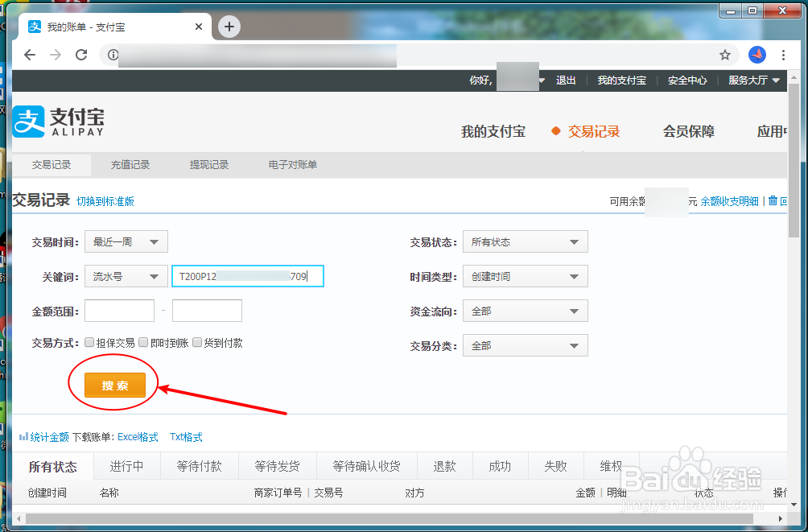
Task: Select the 等待付款 filter tab
Action: [x=200, y=467]
